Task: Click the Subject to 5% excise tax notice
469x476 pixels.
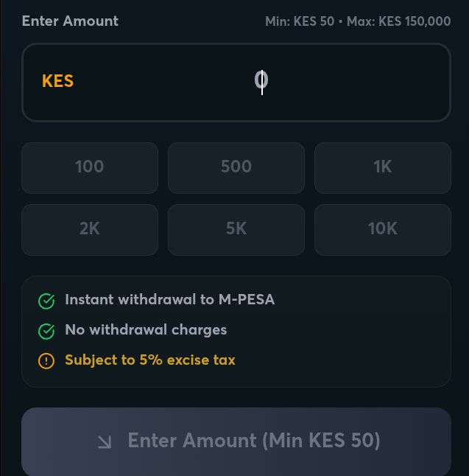Action: (x=150, y=360)
